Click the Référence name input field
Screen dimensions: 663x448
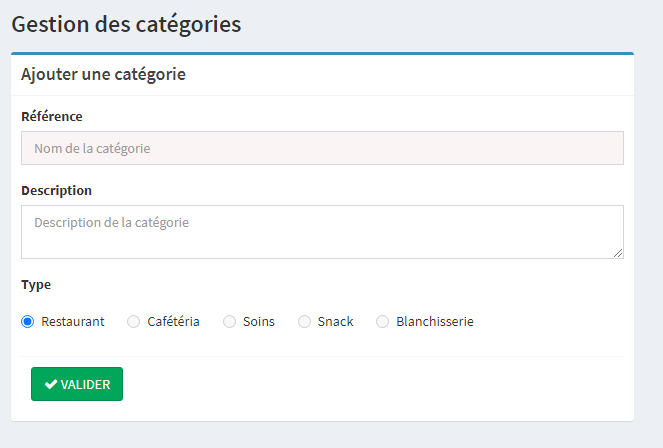point(322,148)
